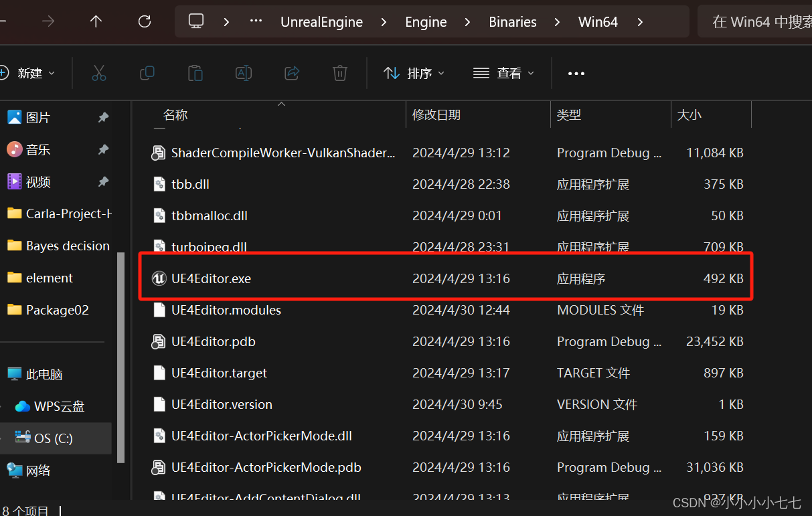This screenshot has height=516, width=812.
Task: Open the 排序 (Sort) dropdown
Action: click(x=414, y=73)
